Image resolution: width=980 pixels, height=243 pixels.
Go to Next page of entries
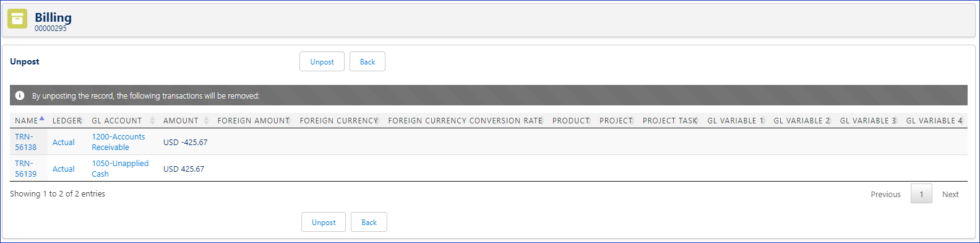[950, 194]
